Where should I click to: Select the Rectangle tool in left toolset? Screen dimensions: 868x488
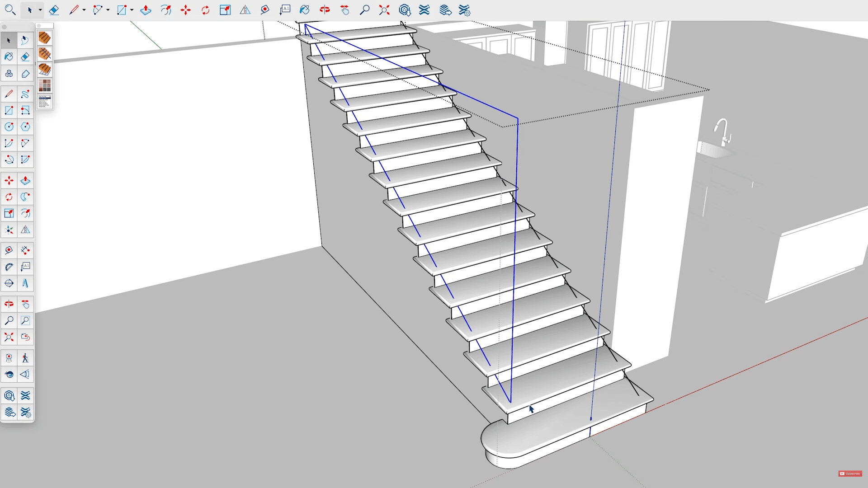pyautogui.click(x=9, y=110)
